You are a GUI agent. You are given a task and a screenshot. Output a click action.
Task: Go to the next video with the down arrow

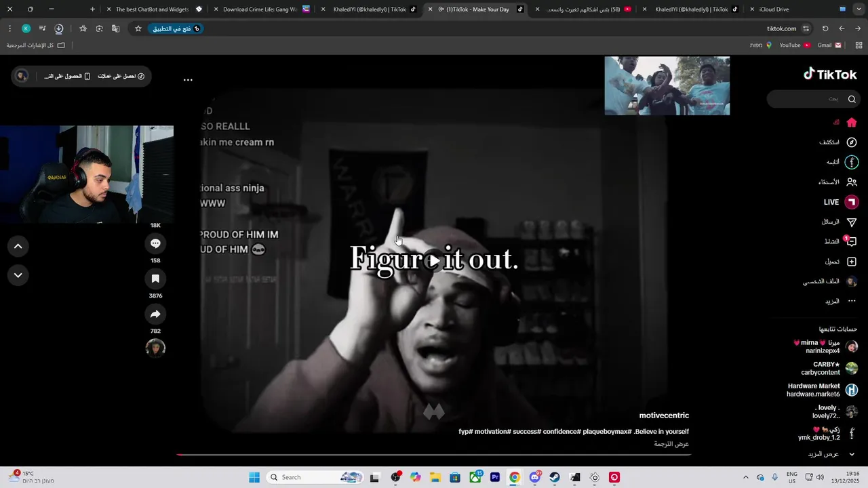point(18,275)
